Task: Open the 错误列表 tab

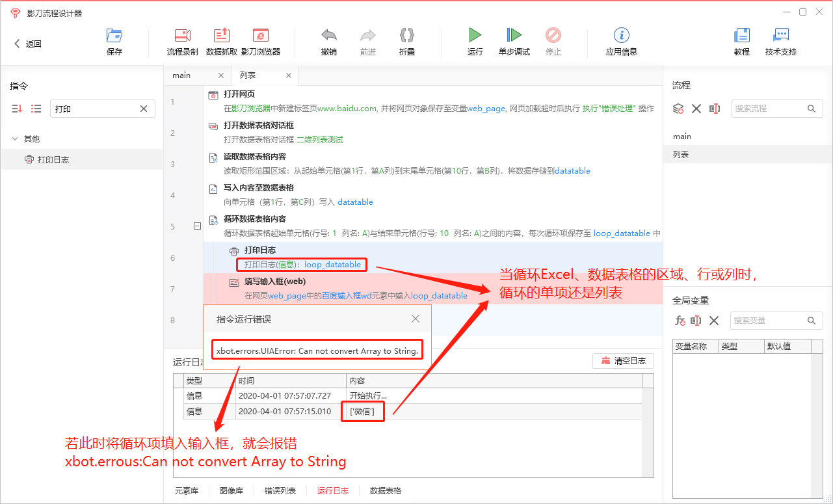Action: (280, 491)
